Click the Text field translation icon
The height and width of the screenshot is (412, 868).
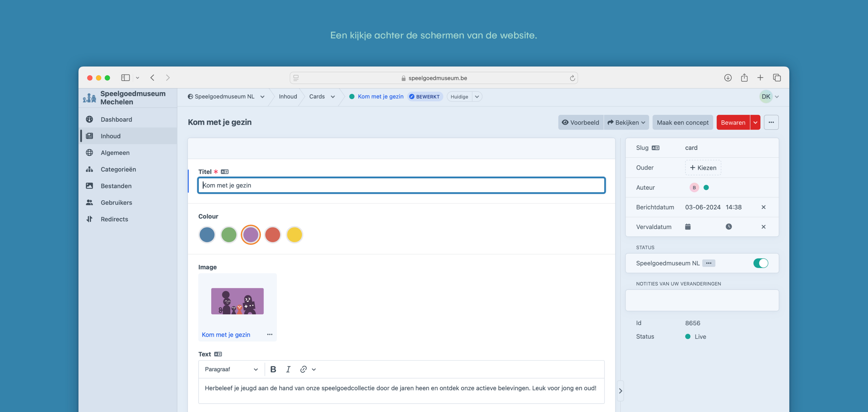click(218, 354)
